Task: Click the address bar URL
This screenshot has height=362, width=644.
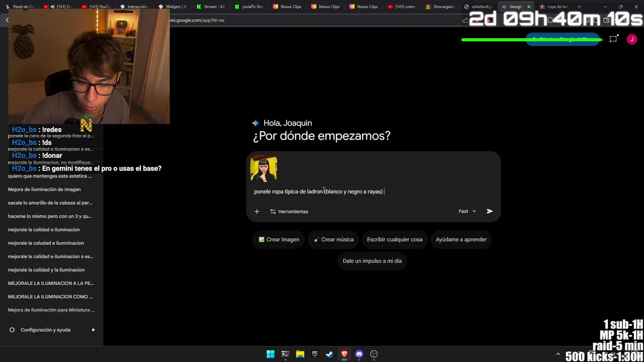Action: coord(197,20)
